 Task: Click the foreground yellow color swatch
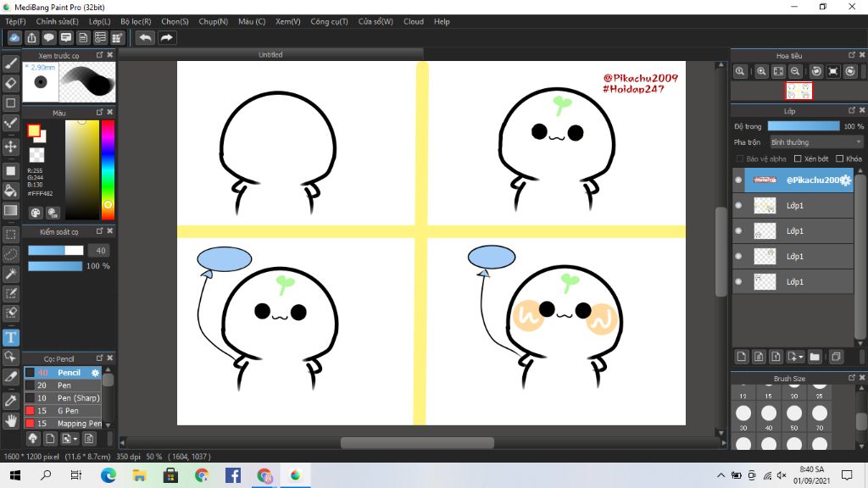pos(34,130)
